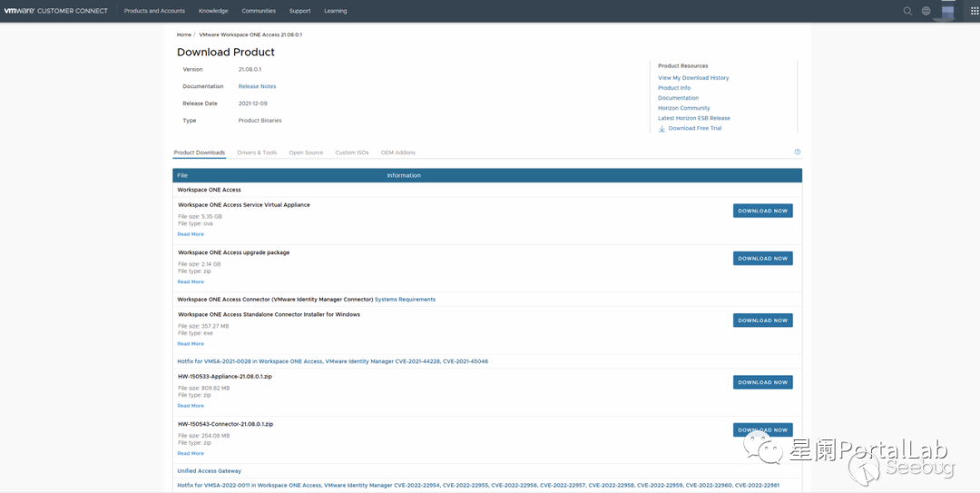Click the Download Product heading
This screenshot has width=980, height=493.
click(x=226, y=53)
